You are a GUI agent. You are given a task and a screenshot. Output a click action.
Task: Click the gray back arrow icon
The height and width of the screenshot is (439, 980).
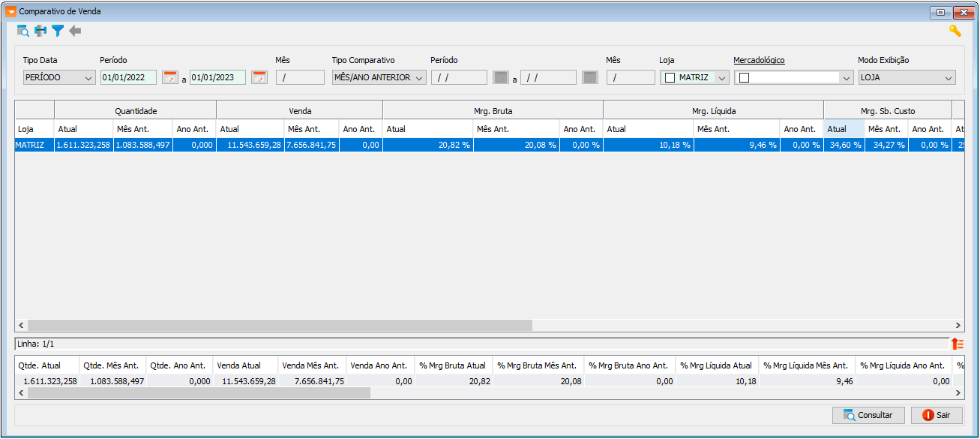pos(75,31)
